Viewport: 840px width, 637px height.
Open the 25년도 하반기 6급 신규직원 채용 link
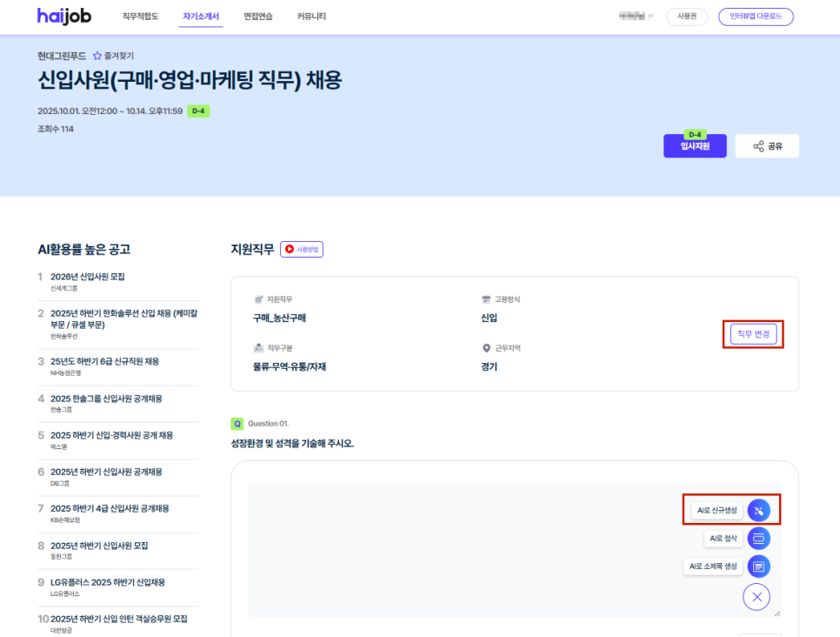click(x=104, y=361)
